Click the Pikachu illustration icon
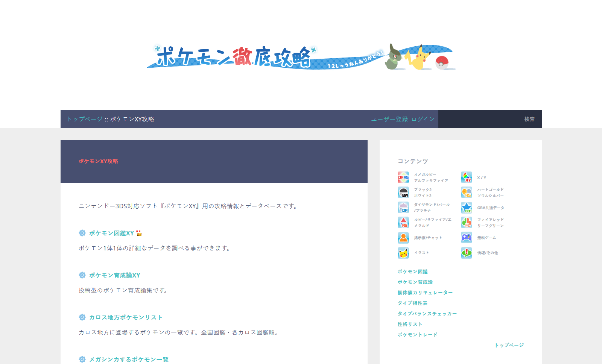Viewport: 602px width, 364px height. (403, 253)
